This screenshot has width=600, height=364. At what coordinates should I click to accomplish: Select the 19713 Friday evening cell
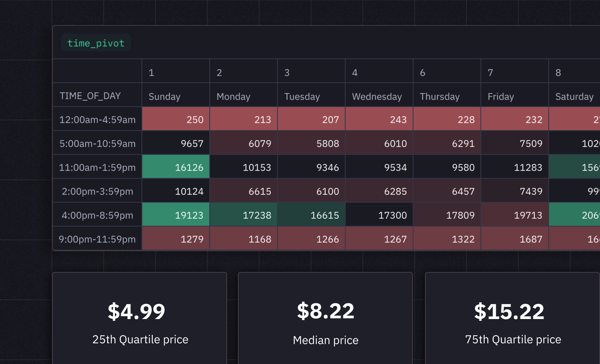click(514, 214)
